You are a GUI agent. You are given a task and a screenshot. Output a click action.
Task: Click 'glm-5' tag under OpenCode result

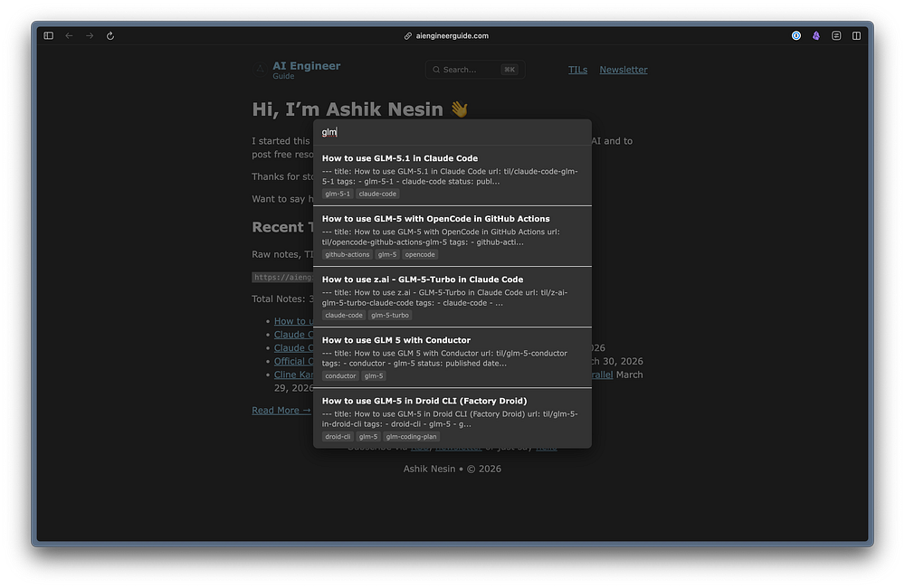click(387, 254)
